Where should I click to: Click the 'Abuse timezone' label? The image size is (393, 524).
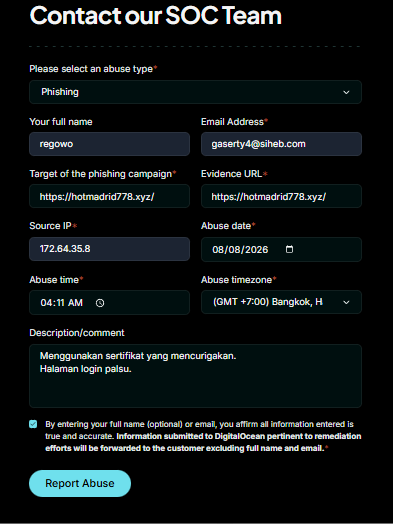pyautogui.click(x=239, y=280)
